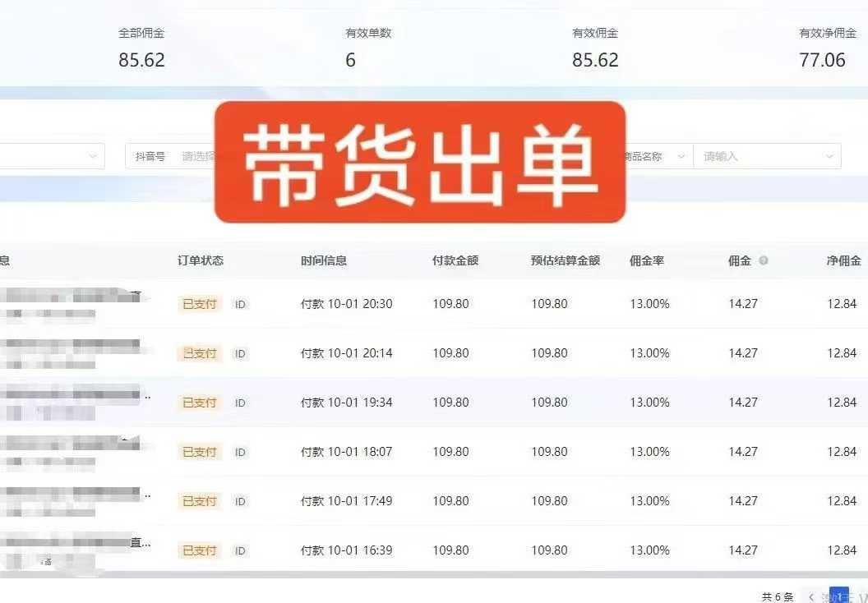Go to previous page using left arrow
Viewport: 868px width, 603px height.
pyautogui.click(x=811, y=596)
